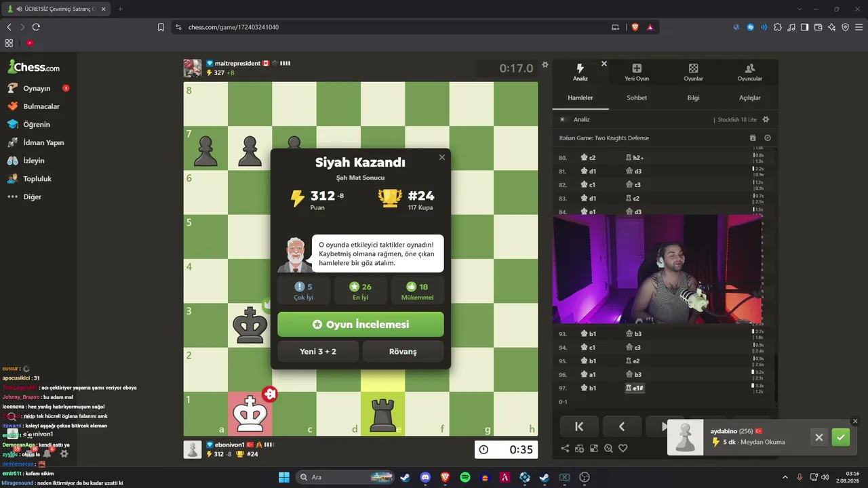Switch to the Açılışlar sub-tab
Image resolution: width=868 pixels, height=488 pixels.
(x=749, y=98)
